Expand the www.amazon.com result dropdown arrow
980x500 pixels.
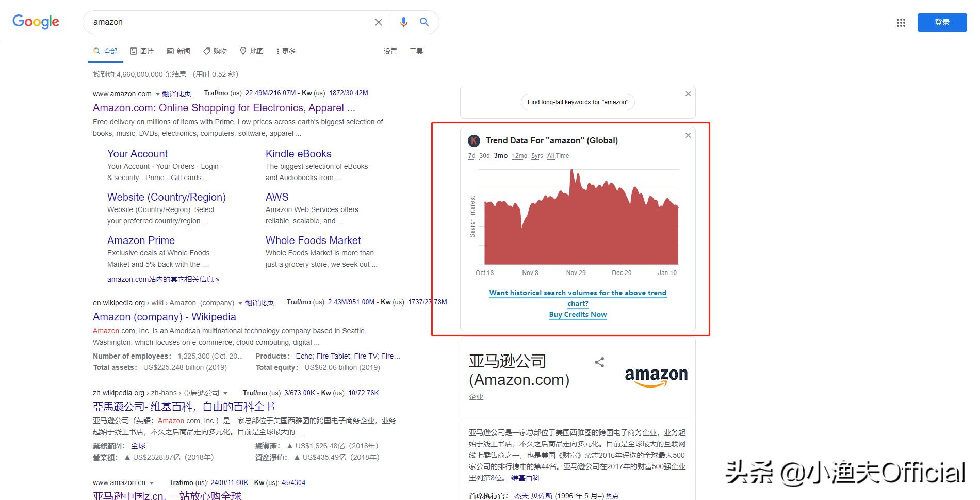pyautogui.click(x=156, y=94)
